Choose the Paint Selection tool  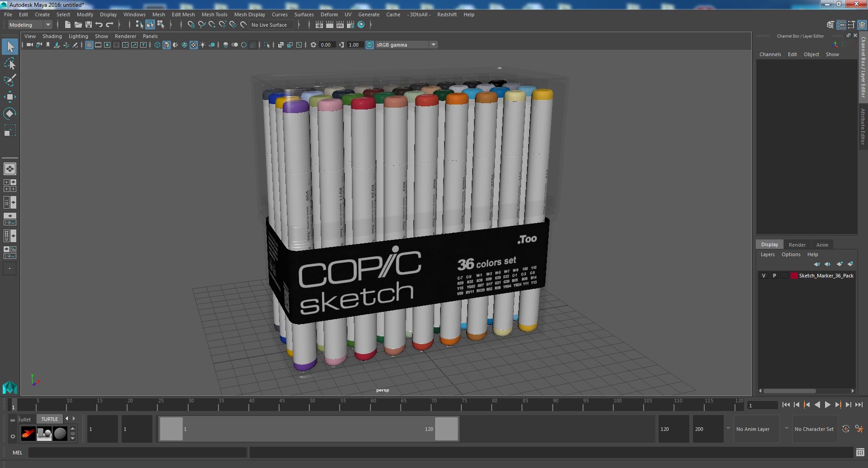(10, 80)
